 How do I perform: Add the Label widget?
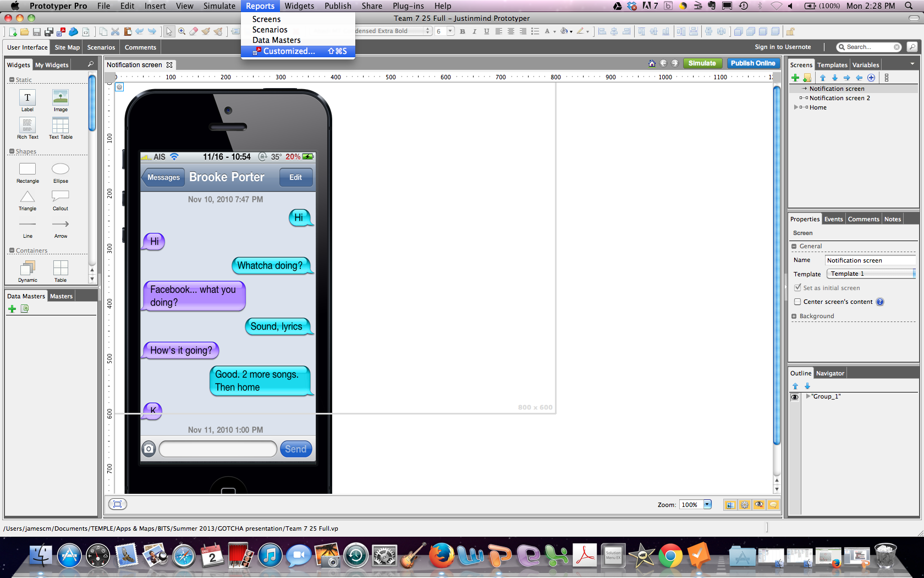[28, 101]
